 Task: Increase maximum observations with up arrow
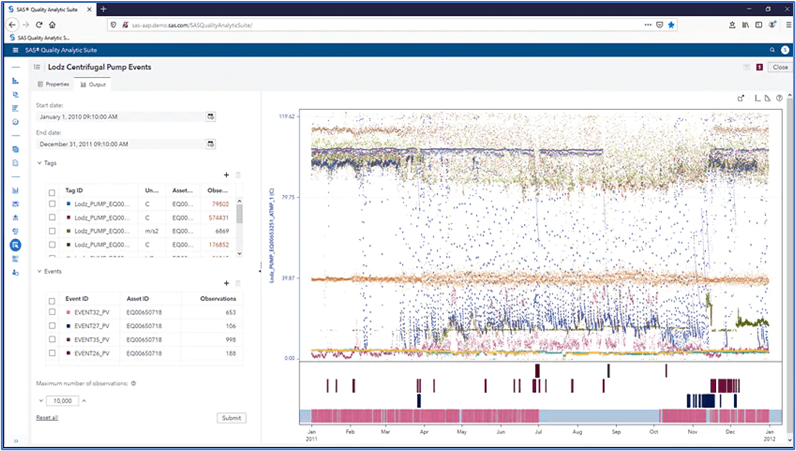[84, 401]
